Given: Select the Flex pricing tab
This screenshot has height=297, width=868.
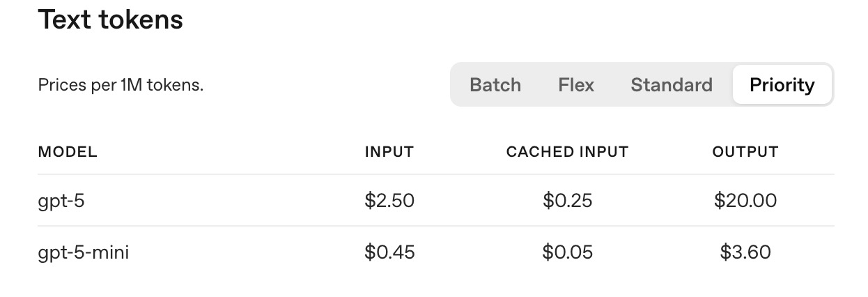Looking at the screenshot, I should tap(576, 85).
